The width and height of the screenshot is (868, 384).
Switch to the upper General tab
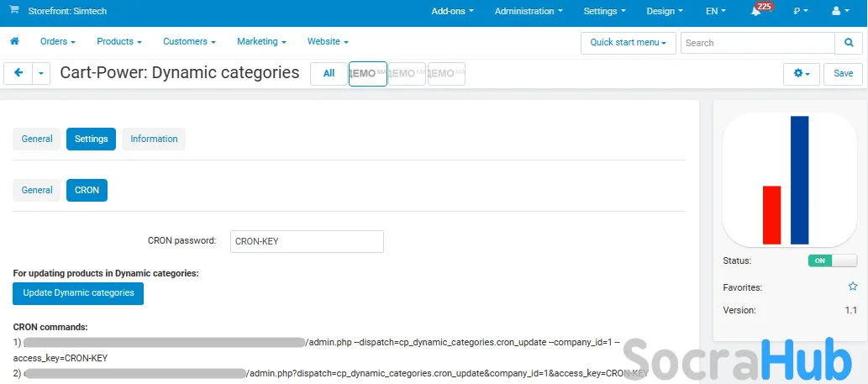tap(36, 139)
